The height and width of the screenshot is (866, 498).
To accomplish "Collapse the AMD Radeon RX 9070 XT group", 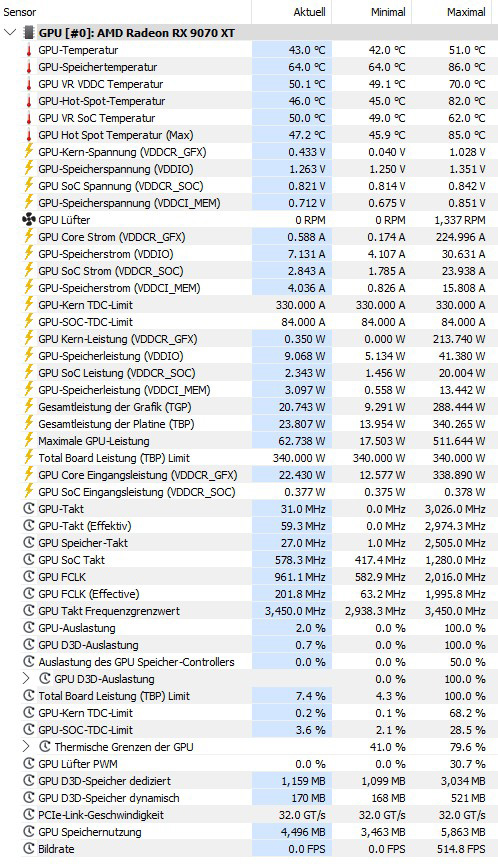I will [x=10, y=33].
